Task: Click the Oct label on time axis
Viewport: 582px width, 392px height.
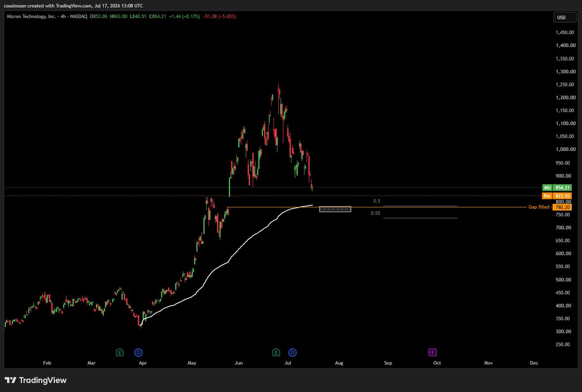Action: [437, 362]
